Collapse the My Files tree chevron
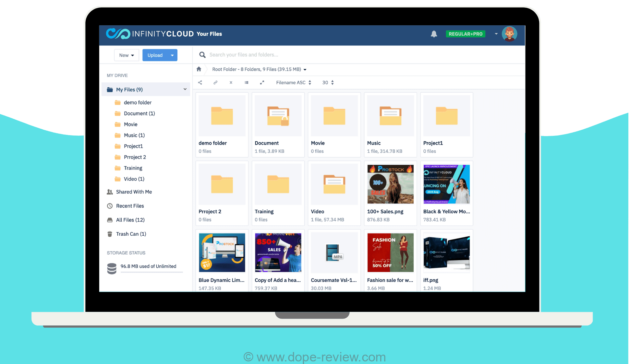This screenshot has width=630, height=364. [x=185, y=89]
